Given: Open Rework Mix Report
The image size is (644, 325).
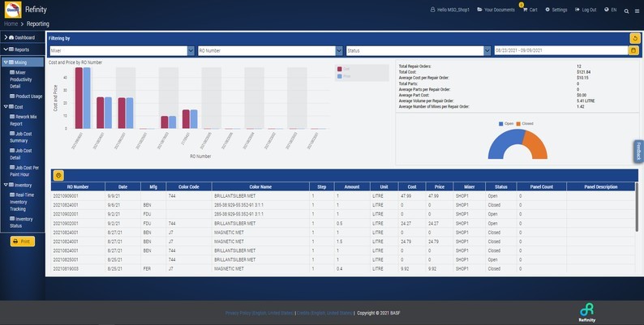Looking at the screenshot, I should (24, 120).
